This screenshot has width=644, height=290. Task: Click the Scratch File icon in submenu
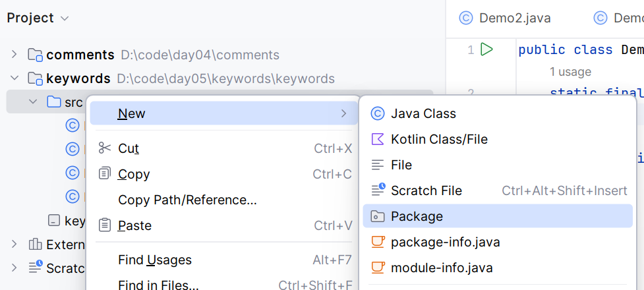[x=378, y=190]
